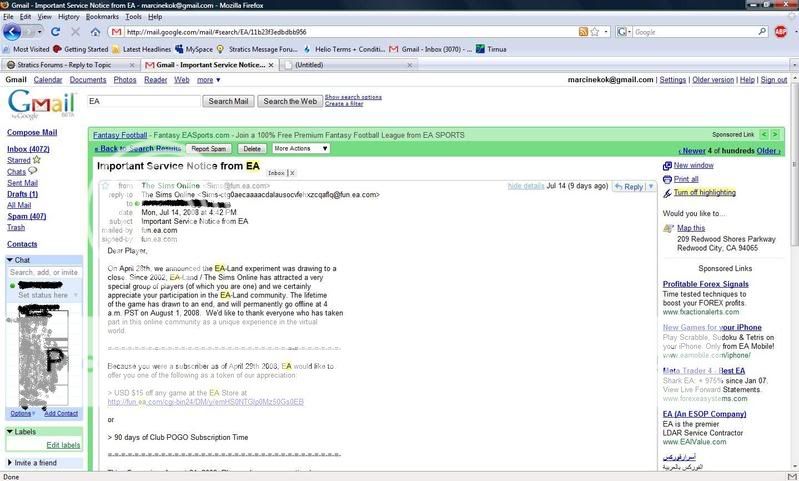Remove the Inbox label with its X

(292, 173)
